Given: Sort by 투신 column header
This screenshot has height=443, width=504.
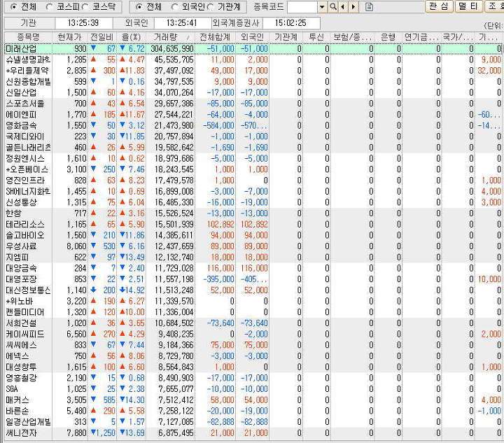Looking at the screenshot, I should coord(316,37).
